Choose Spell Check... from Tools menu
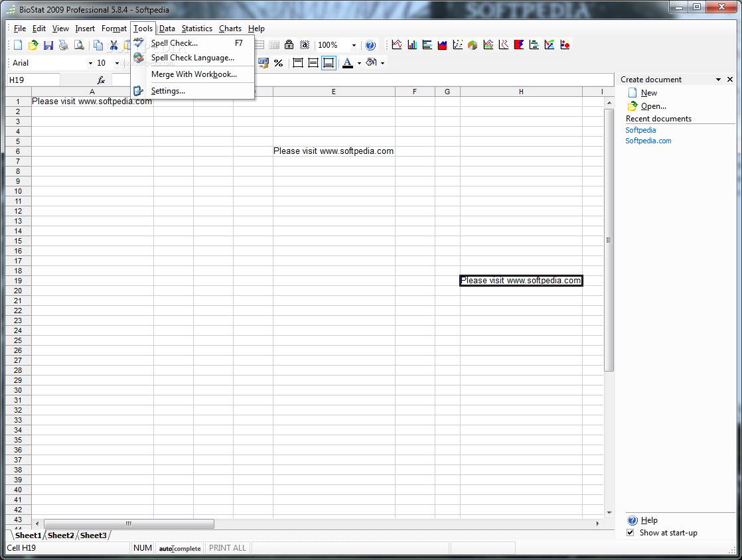This screenshot has height=560, width=742. pyautogui.click(x=192, y=43)
